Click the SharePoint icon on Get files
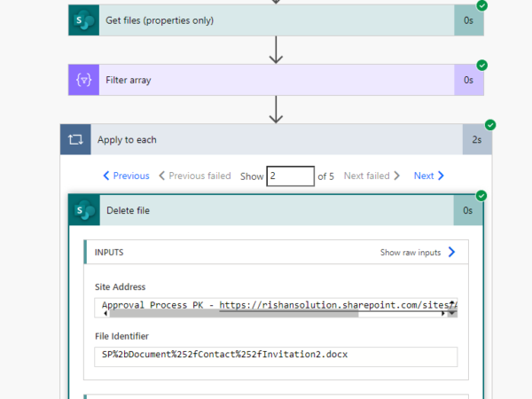Image resolution: width=532 pixels, height=399 pixels. pyautogui.click(x=82, y=20)
